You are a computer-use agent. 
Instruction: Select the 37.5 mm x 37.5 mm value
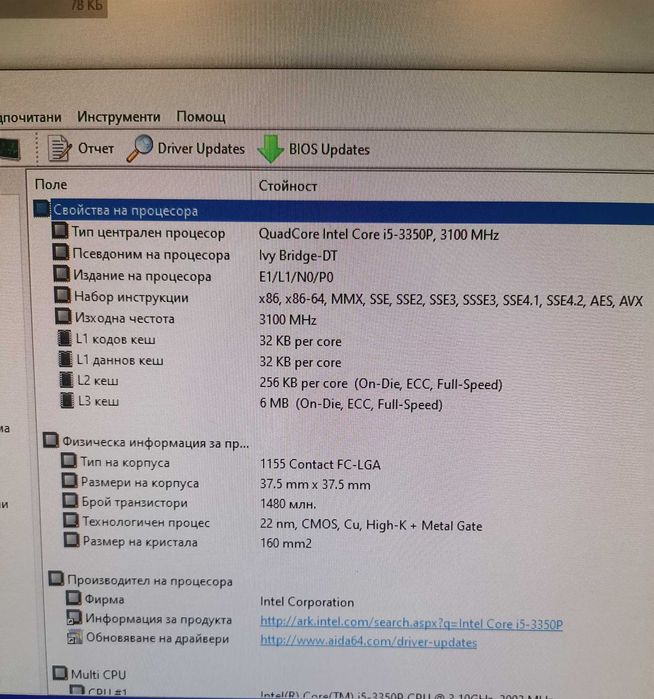[x=315, y=485]
